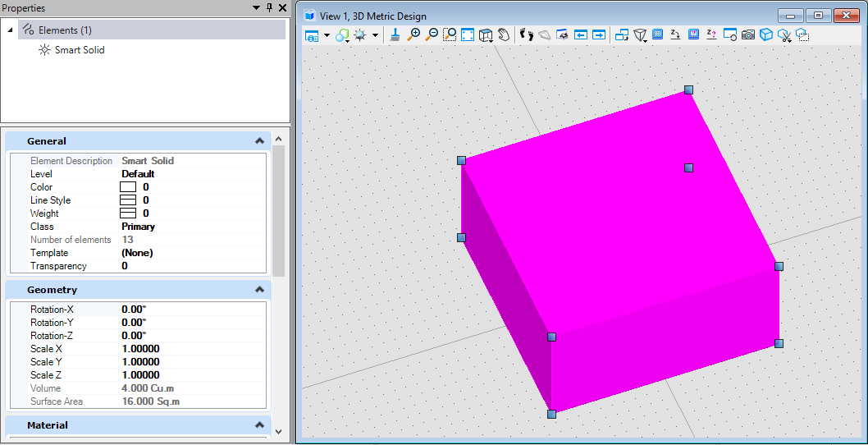Click the Scale Z value field
This screenshot has width=868, height=445.
point(193,375)
